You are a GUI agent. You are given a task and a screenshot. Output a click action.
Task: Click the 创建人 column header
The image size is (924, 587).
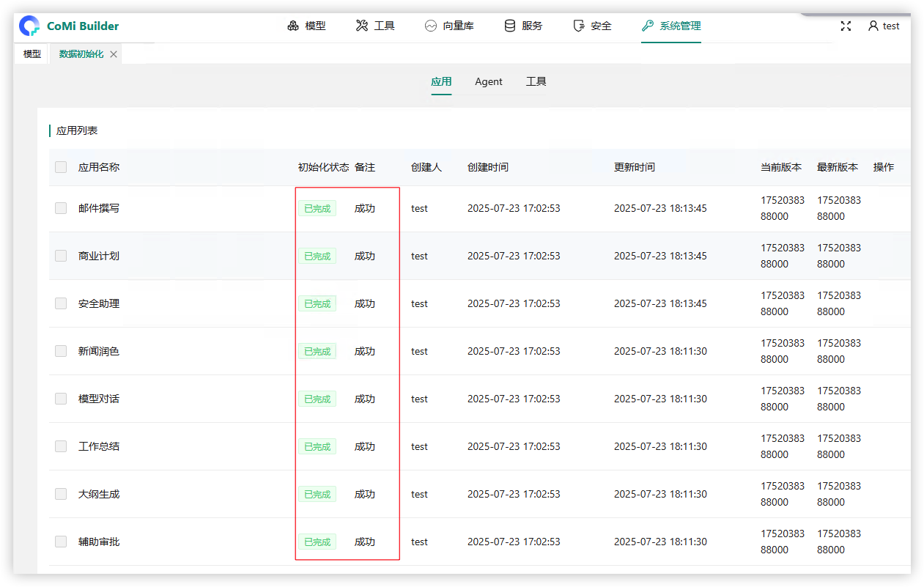pyautogui.click(x=426, y=167)
